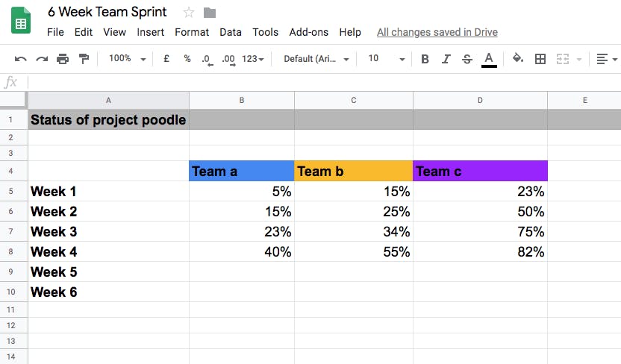This screenshot has height=364, width=621.
Task: Toggle bold formatting
Action: [425, 59]
